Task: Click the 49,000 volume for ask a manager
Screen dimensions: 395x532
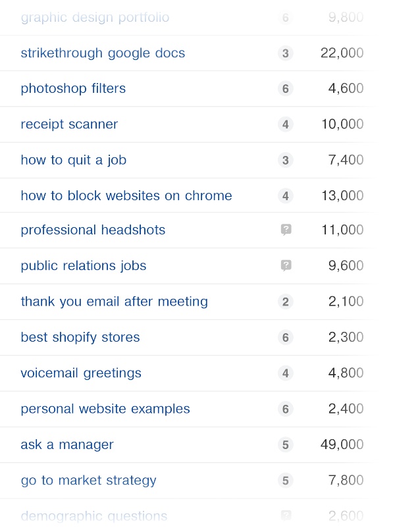Action: click(x=342, y=445)
